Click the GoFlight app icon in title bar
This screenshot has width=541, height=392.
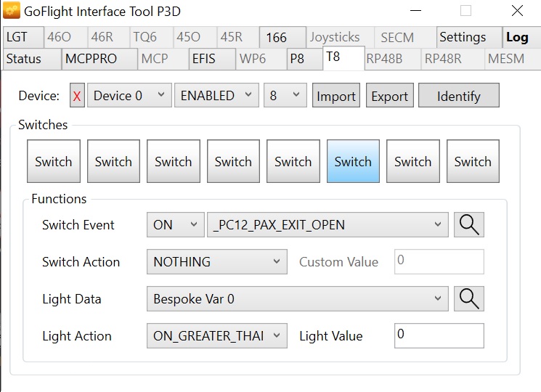[x=12, y=12]
